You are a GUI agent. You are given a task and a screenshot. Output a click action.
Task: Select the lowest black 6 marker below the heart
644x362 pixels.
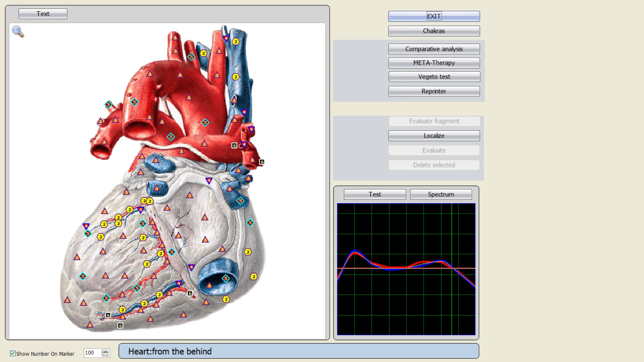[120, 325]
